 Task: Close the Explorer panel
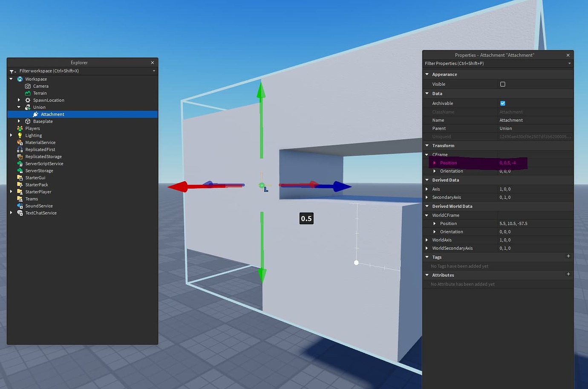coord(153,63)
